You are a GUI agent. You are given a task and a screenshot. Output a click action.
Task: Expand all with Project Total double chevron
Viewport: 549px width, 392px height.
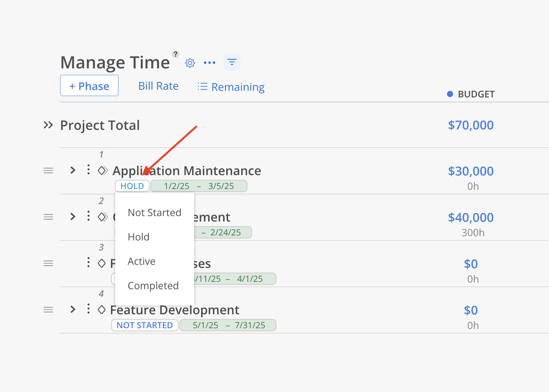point(48,125)
